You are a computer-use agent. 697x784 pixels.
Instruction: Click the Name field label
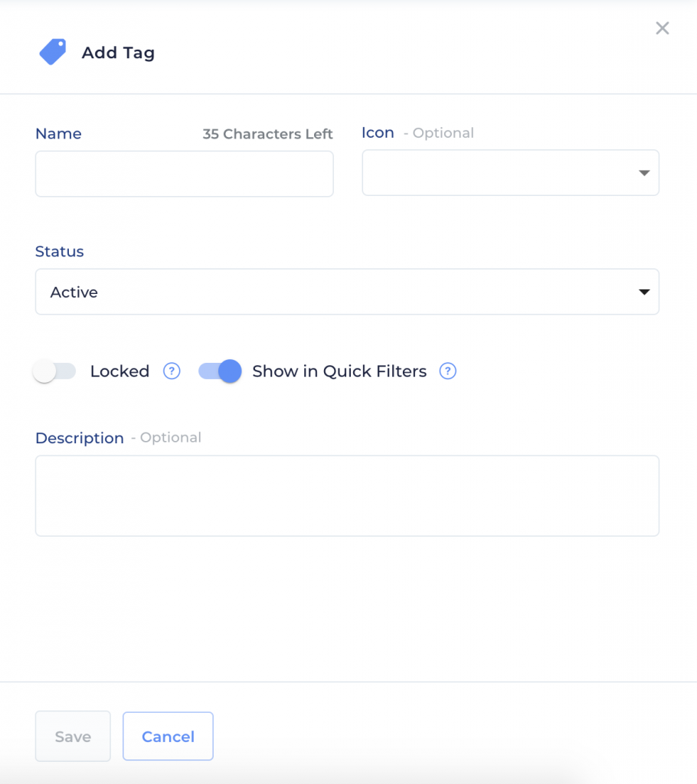[x=58, y=133]
